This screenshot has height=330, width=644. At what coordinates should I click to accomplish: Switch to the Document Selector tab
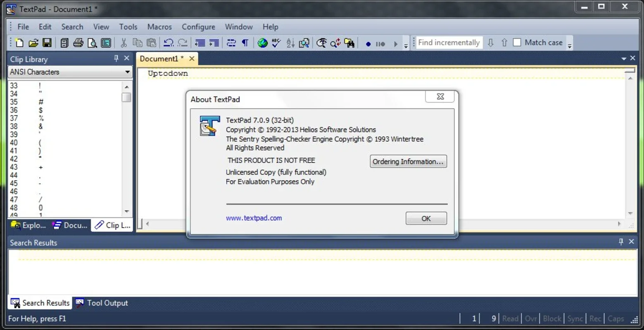point(70,225)
